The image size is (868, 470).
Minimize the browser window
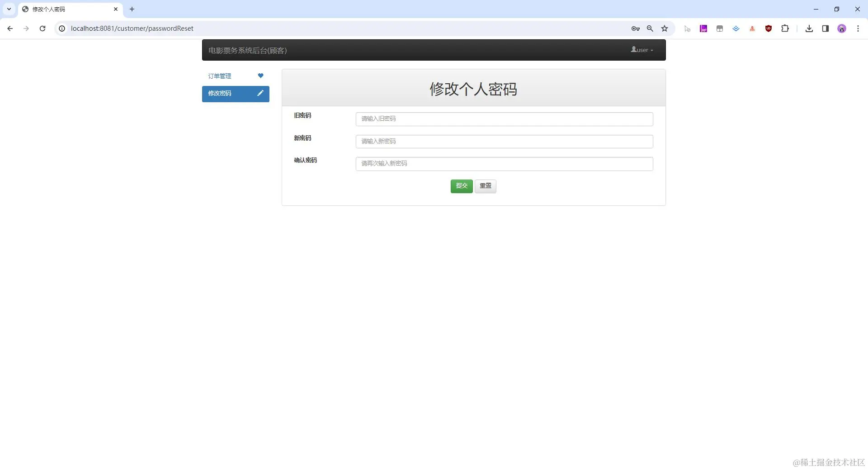(x=816, y=9)
